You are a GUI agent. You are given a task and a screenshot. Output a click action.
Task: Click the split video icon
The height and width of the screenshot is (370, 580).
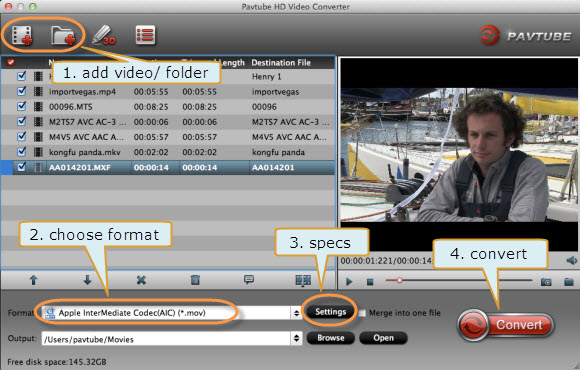pyautogui.click(x=303, y=280)
